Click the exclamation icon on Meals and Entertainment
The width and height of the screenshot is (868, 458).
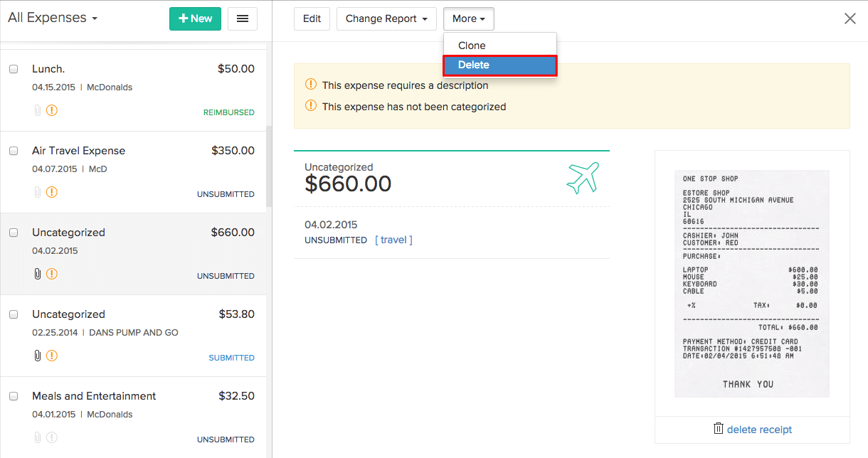[51, 437]
